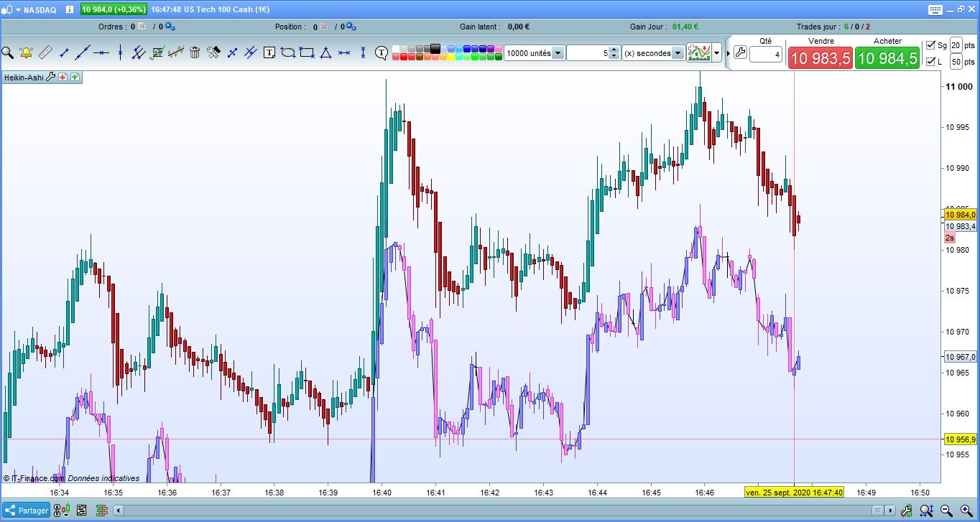Click the Acheter 10 984,5 buy button
The width and height of the screenshot is (980, 522).
pyautogui.click(x=887, y=58)
